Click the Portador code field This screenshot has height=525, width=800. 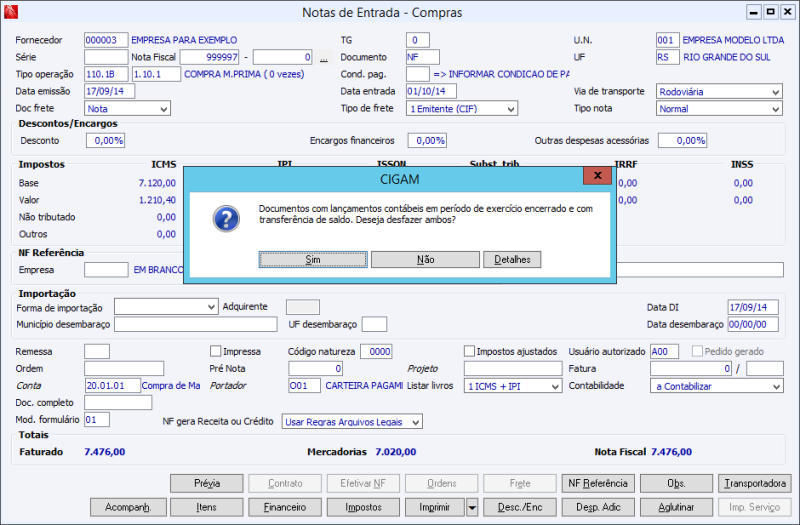pos(305,386)
